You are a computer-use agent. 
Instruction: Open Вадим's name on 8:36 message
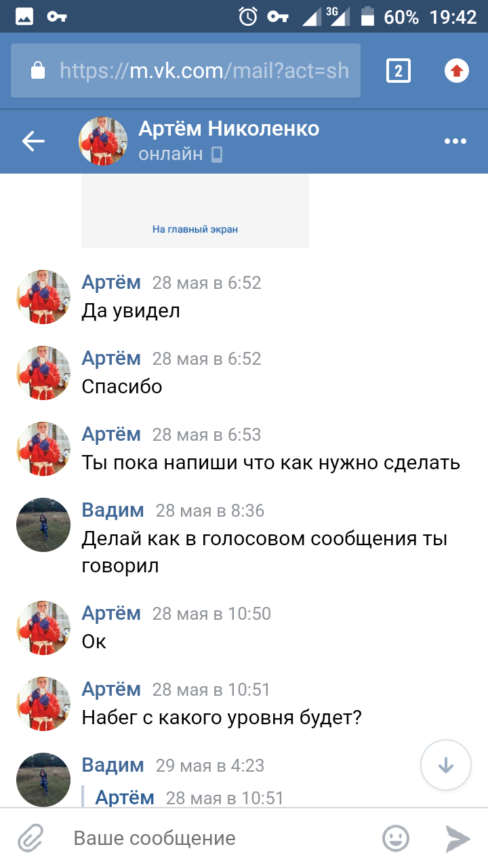click(113, 510)
